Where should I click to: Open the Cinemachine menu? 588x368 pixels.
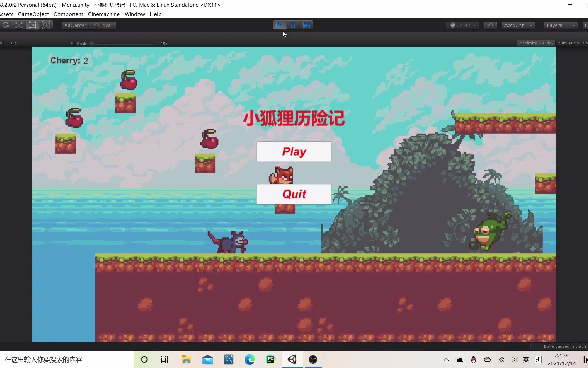[x=103, y=14]
